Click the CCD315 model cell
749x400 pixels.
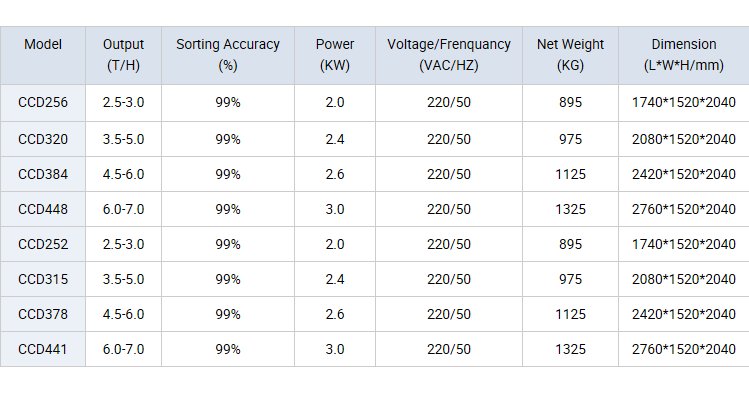pos(43,279)
